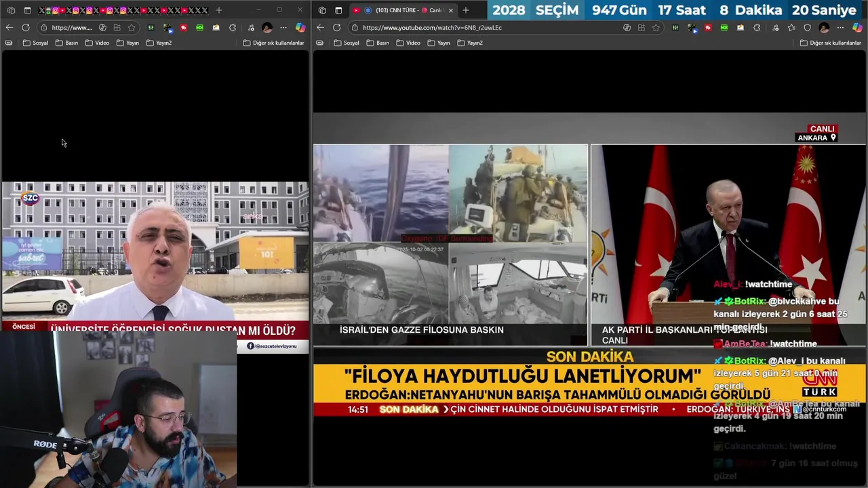Favorite the YouTube page with the star icon
Image resolution: width=868 pixels, height=488 pixels.
tap(656, 28)
